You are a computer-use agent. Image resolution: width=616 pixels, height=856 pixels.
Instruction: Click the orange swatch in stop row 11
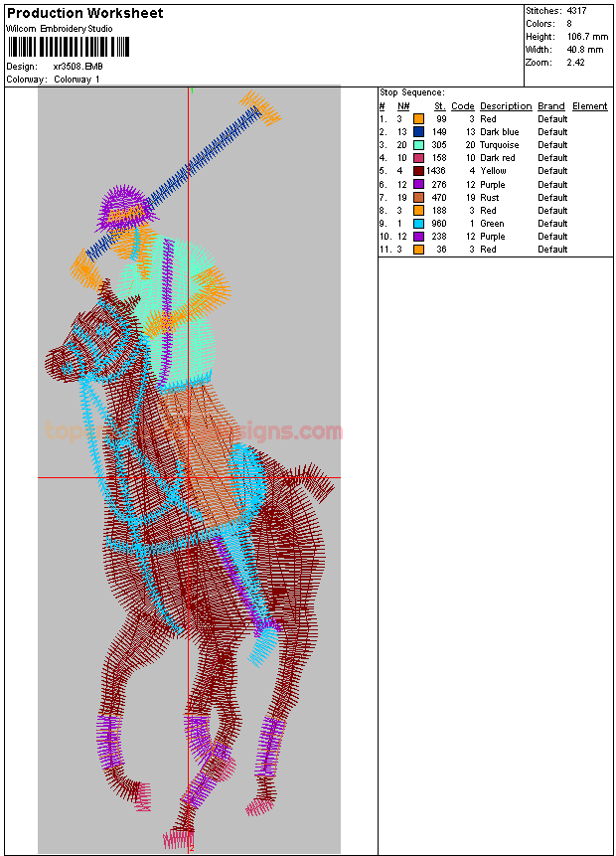tap(418, 250)
